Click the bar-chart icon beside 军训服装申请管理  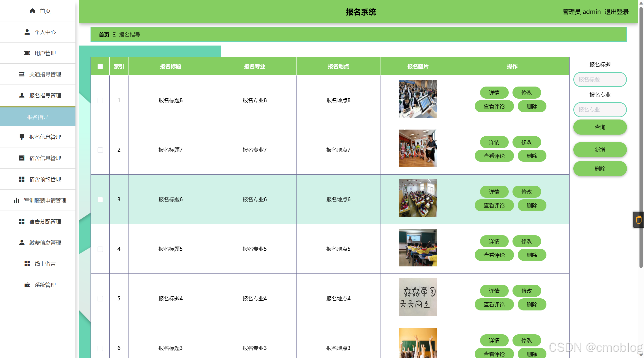[x=17, y=200]
